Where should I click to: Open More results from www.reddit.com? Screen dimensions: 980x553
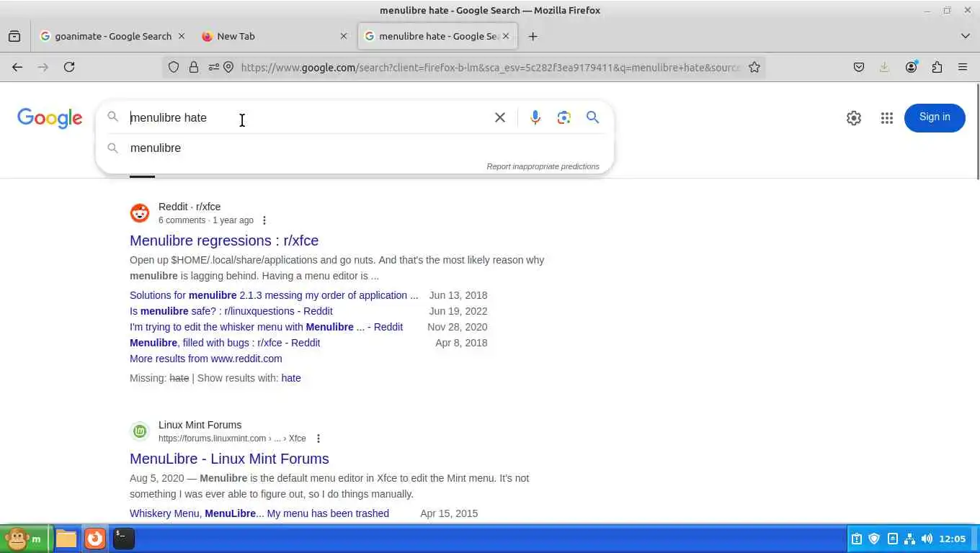click(x=206, y=359)
